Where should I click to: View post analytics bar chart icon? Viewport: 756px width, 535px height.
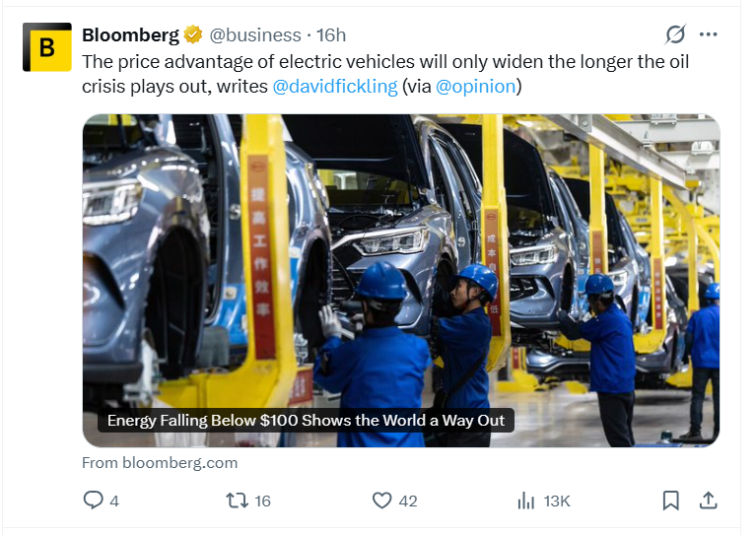coord(526,501)
